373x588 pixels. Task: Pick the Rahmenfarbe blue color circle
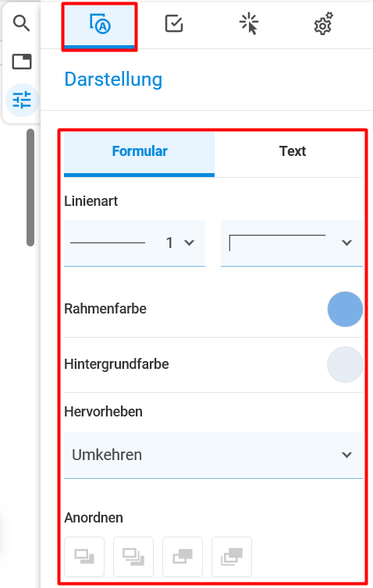pos(345,309)
